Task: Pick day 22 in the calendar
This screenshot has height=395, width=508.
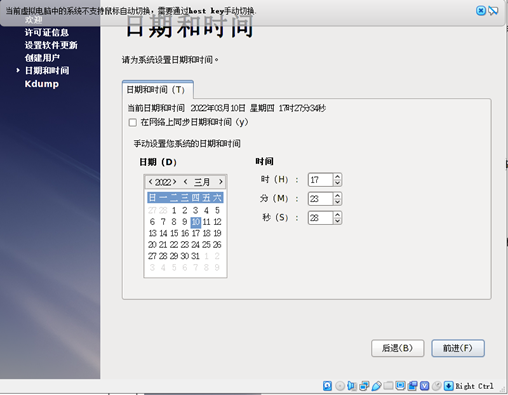Action: click(x=174, y=245)
